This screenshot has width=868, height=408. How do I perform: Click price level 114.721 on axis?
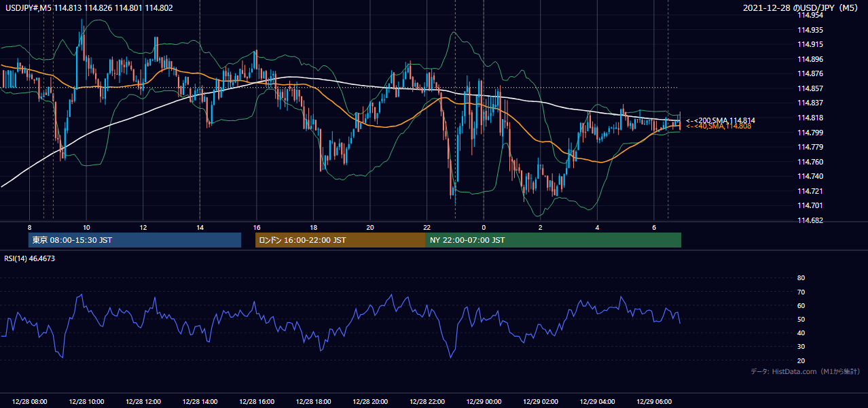[810, 191]
